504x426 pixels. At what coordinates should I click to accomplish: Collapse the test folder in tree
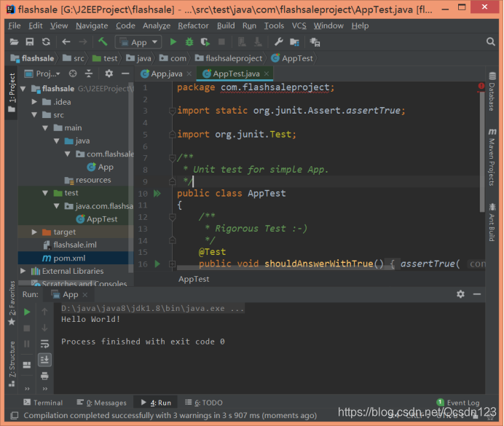pyautogui.click(x=45, y=193)
